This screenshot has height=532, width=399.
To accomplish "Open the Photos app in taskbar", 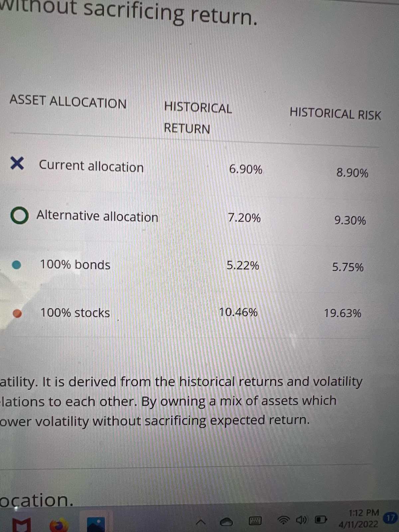I will coord(96,525).
